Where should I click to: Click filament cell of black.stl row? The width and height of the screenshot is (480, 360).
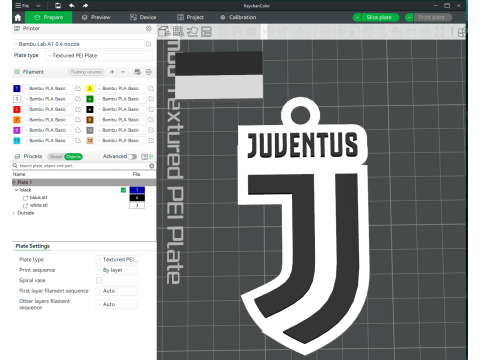tap(137, 198)
